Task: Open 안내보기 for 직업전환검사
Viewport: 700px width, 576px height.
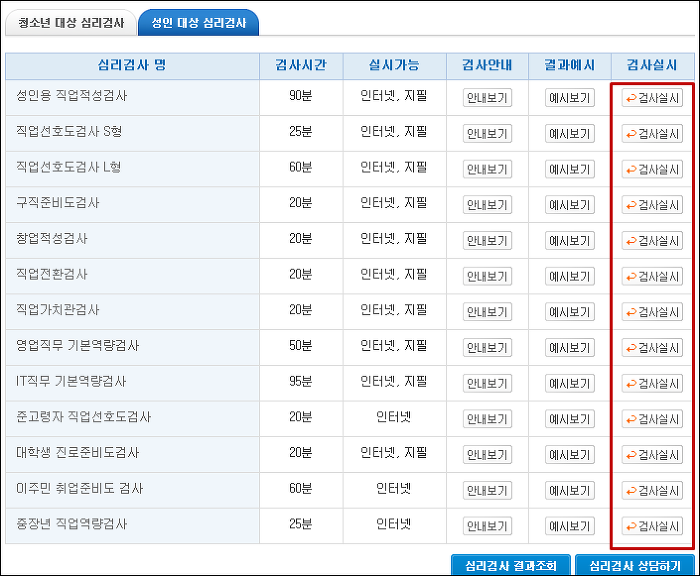Action: (x=487, y=276)
